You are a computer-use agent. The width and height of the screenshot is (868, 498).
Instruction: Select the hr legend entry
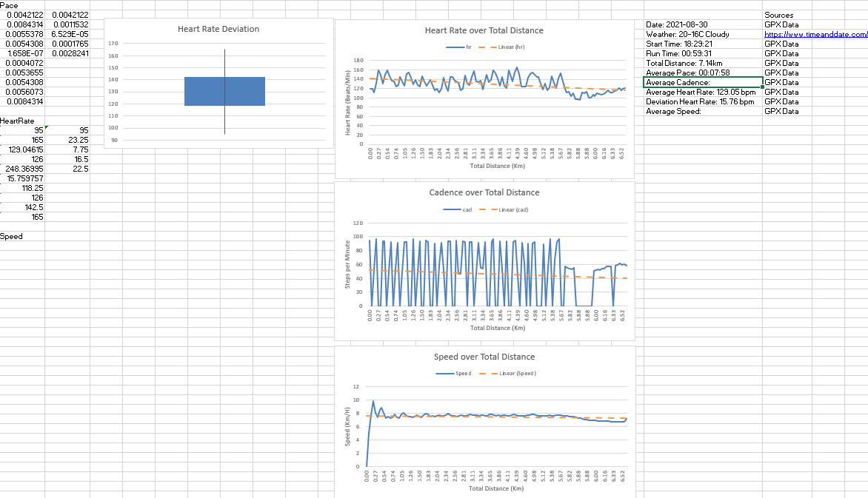(459, 47)
